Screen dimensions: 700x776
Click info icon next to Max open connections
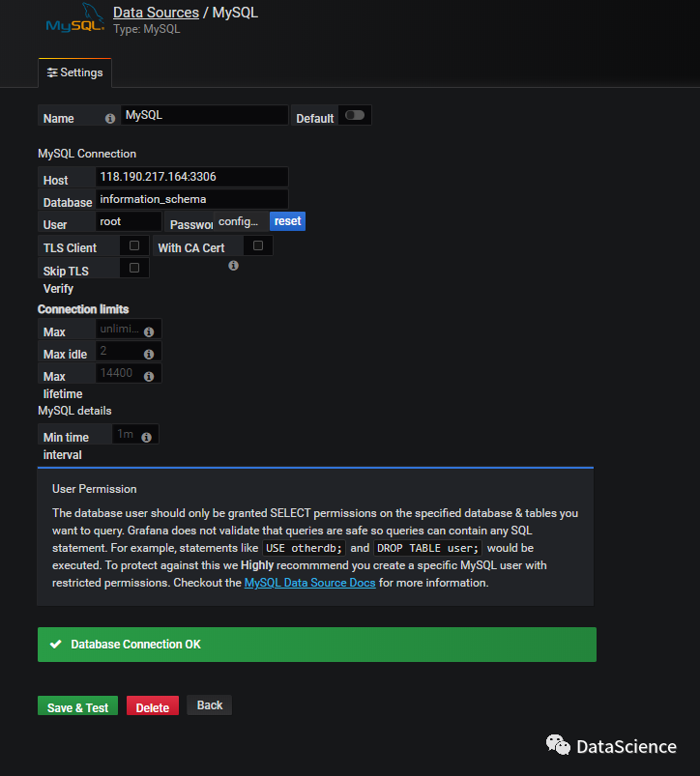click(x=149, y=332)
